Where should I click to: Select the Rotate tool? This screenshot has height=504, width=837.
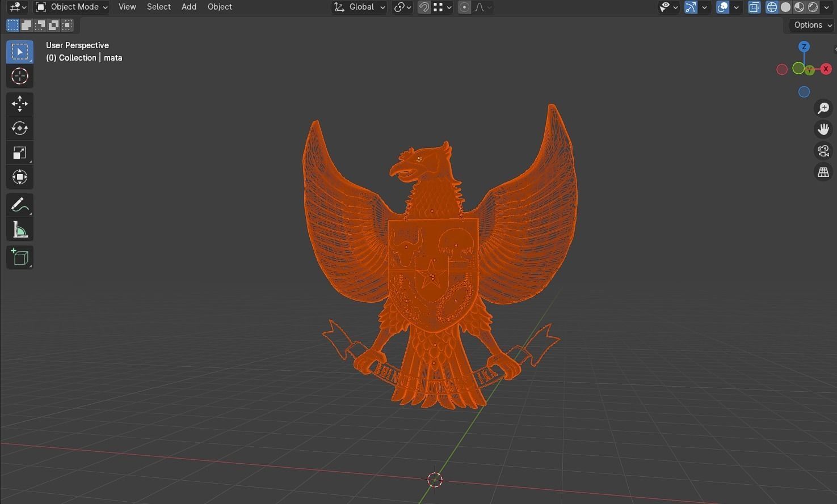pyautogui.click(x=20, y=128)
